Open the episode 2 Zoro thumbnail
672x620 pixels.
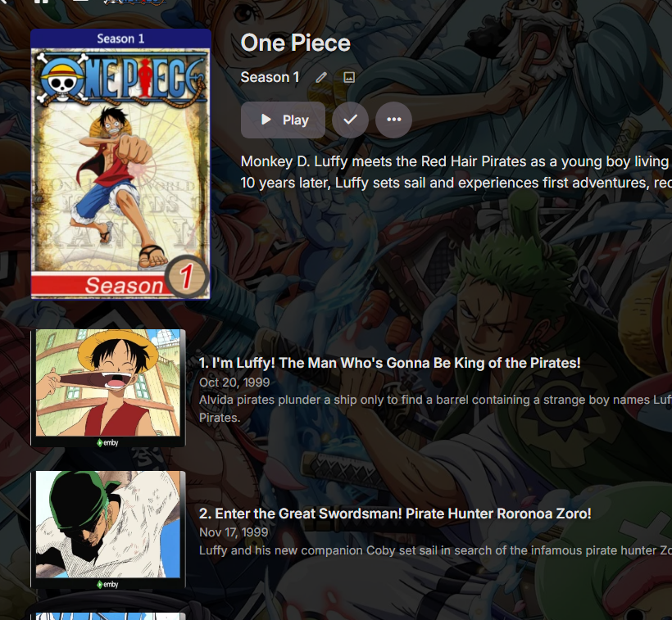coord(108,530)
